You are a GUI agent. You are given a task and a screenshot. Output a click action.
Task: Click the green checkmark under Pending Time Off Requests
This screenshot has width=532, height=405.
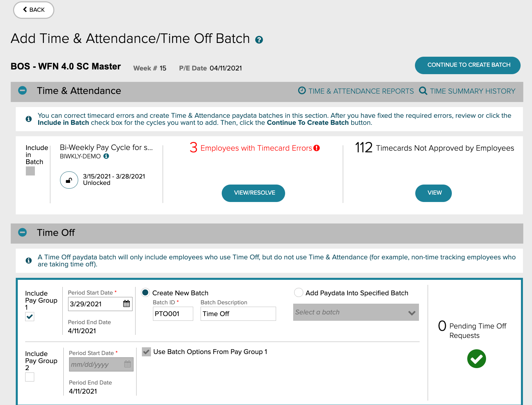click(x=476, y=359)
